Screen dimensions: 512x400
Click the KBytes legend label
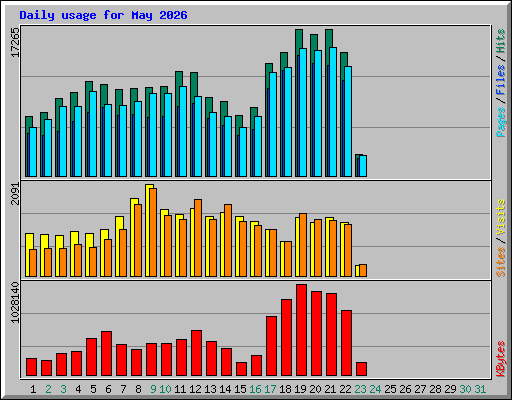[x=501, y=359]
